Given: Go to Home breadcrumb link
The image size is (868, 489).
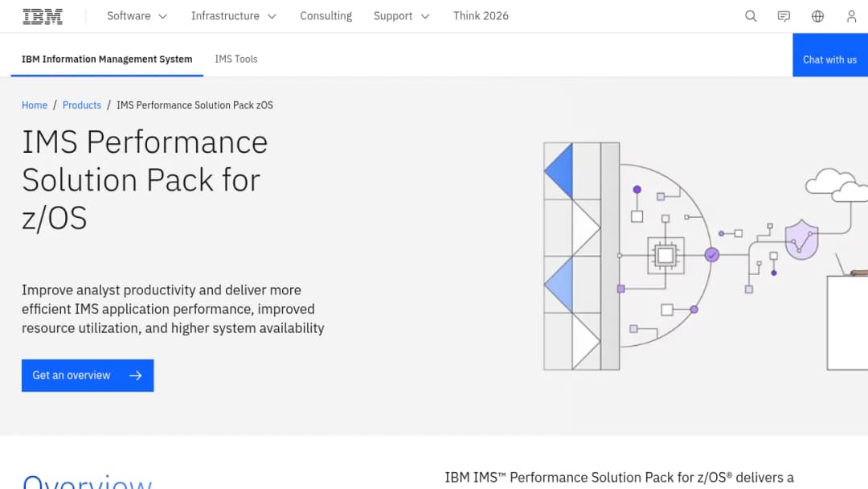Looking at the screenshot, I should pos(35,105).
